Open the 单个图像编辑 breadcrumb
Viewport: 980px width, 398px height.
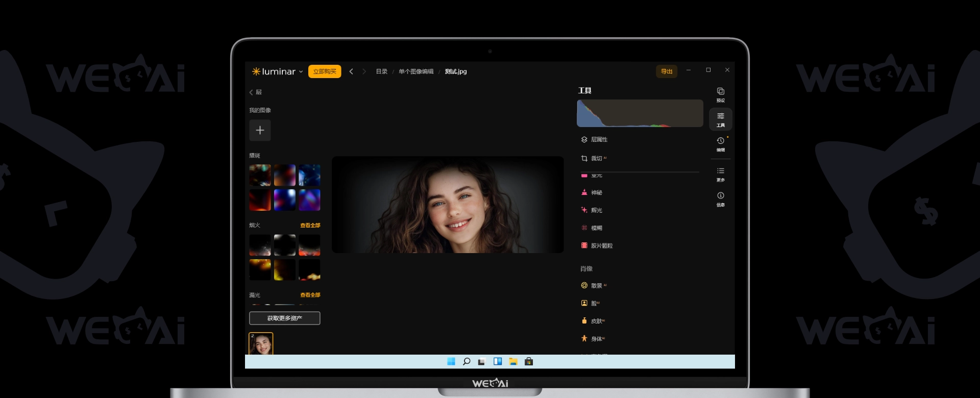tap(416, 71)
